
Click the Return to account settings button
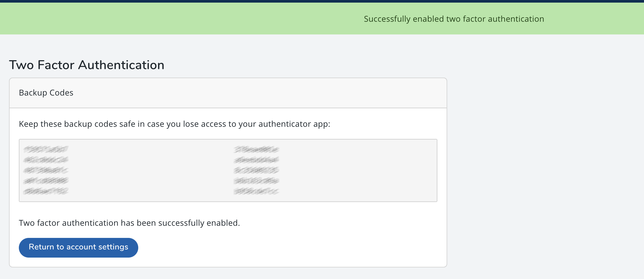[78, 247]
